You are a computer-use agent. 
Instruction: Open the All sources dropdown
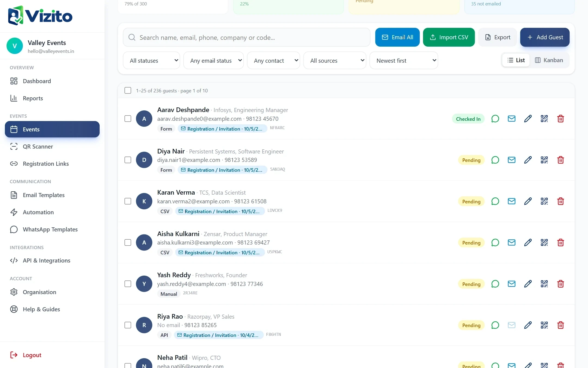tap(335, 61)
